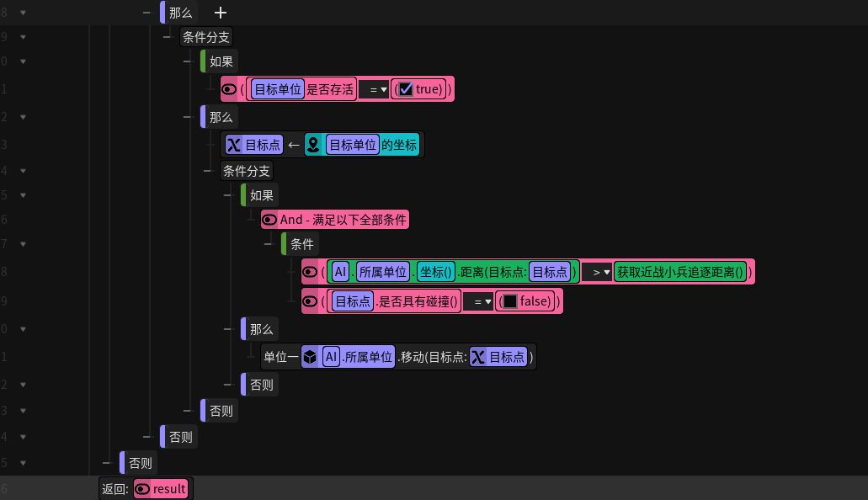This screenshot has height=500, width=868.
Task: Click the AI chip in 移动 action
Action: (331, 357)
